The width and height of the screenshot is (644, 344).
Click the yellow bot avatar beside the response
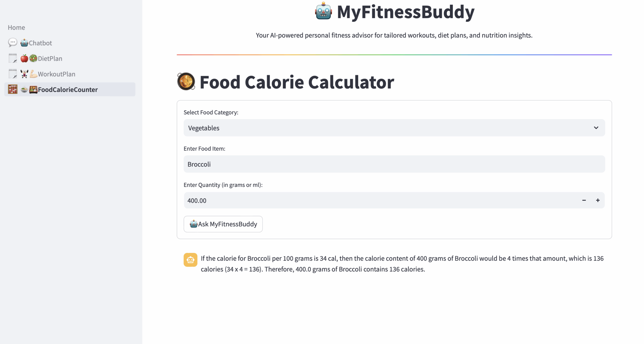(x=190, y=260)
